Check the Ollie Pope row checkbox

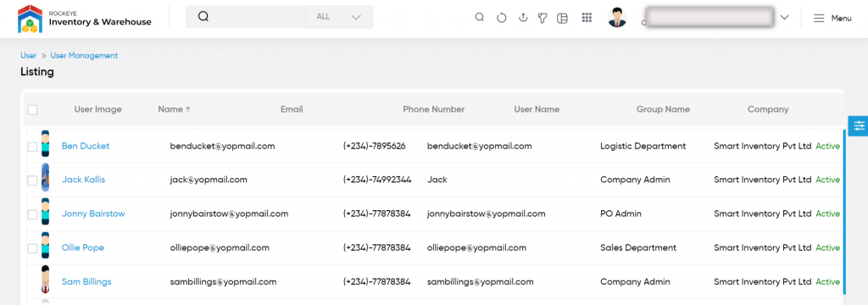[x=33, y=248]
